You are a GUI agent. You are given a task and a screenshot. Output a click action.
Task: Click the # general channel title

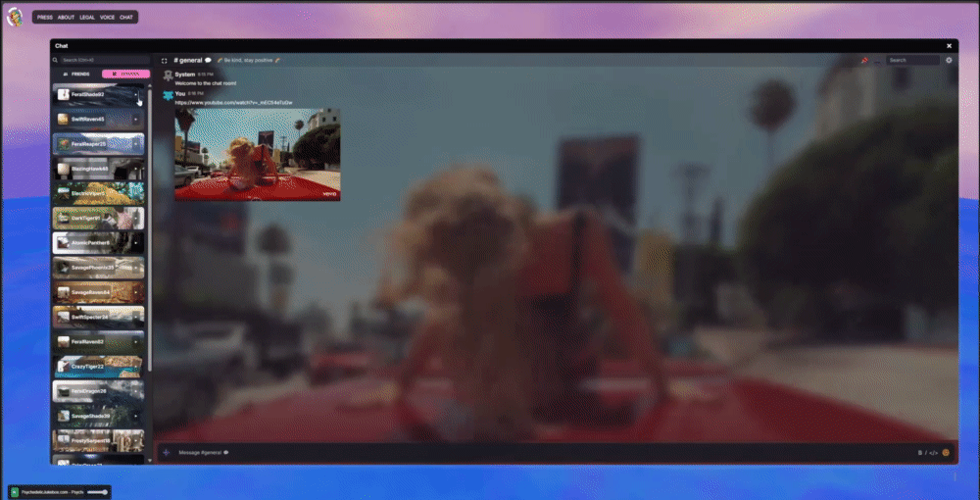(188, 61)
